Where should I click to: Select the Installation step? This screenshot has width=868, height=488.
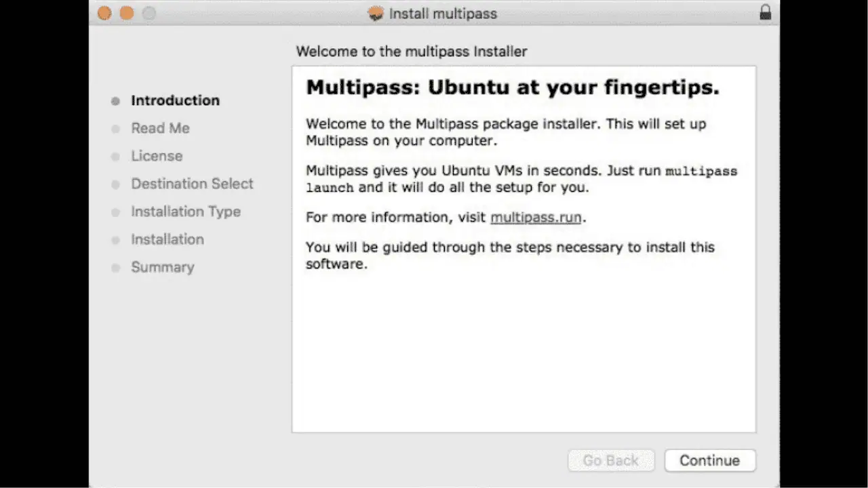167,239
